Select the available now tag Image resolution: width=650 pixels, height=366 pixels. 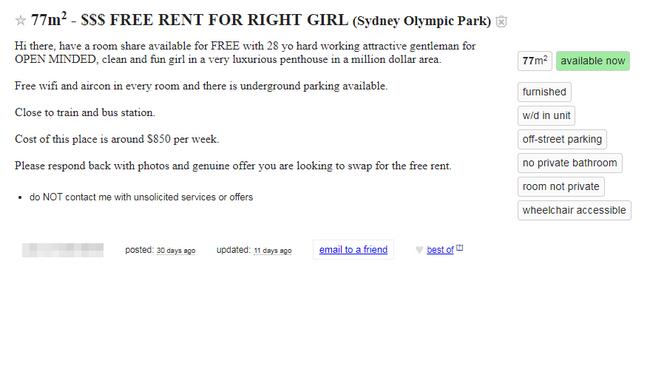(x=593, y=61)
